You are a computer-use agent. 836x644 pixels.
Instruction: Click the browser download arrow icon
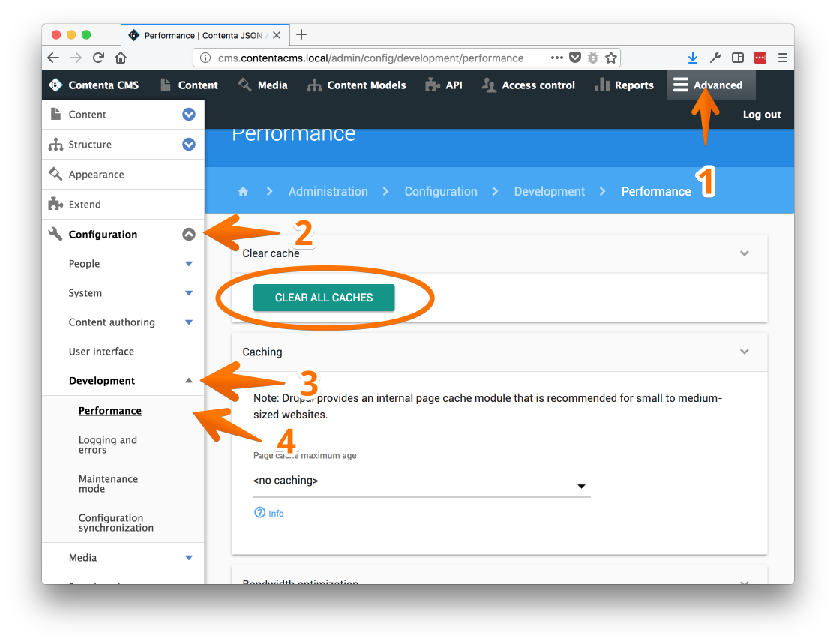[691, 57]
